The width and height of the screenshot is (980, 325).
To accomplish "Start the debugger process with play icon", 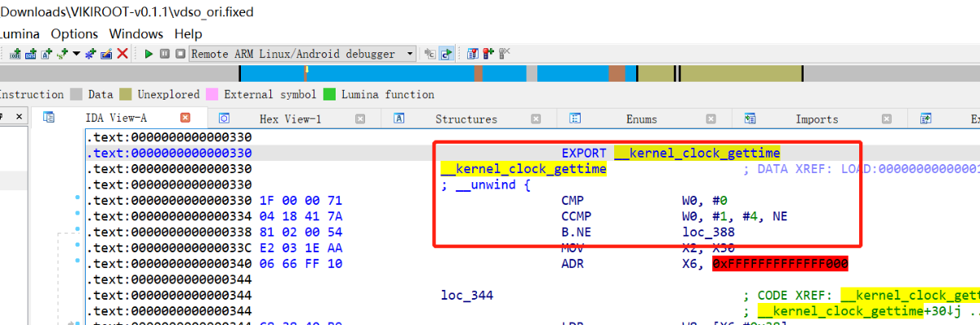I will [x=149, y=54].
